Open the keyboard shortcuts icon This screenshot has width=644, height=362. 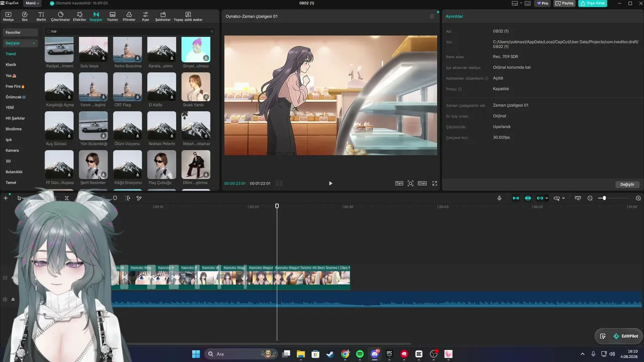click(x=528, y=3)
